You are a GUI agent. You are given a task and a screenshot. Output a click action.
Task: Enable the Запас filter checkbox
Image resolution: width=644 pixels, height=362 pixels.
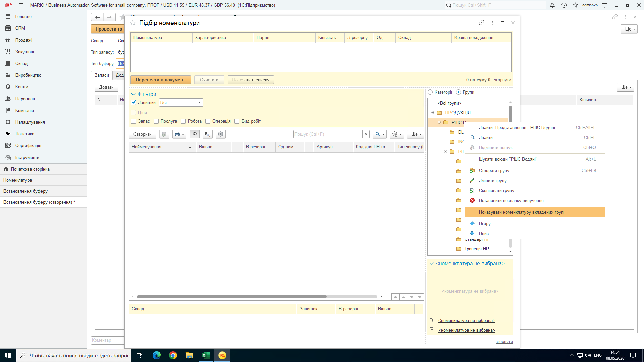tap(133, 121)
